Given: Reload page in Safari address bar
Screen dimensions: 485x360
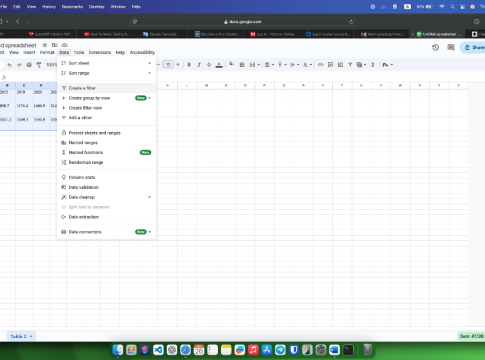Looking at the screenshot, I should pos(351,22).
